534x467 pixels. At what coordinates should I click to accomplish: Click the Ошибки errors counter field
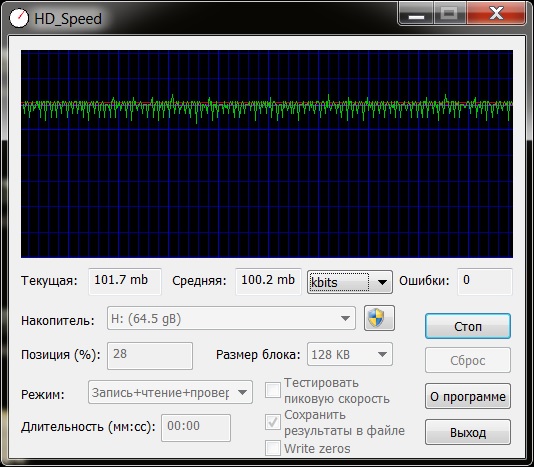pyautogui.click(x=485, y=281)
